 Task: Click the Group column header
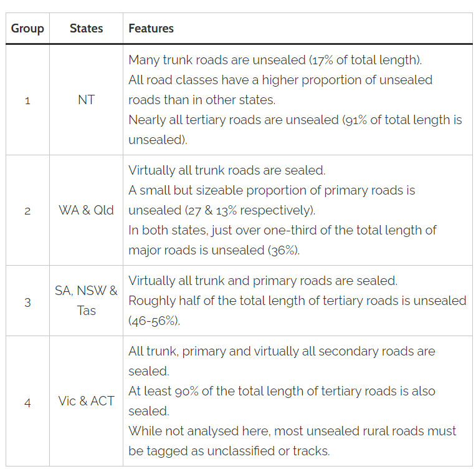[27, 29]
